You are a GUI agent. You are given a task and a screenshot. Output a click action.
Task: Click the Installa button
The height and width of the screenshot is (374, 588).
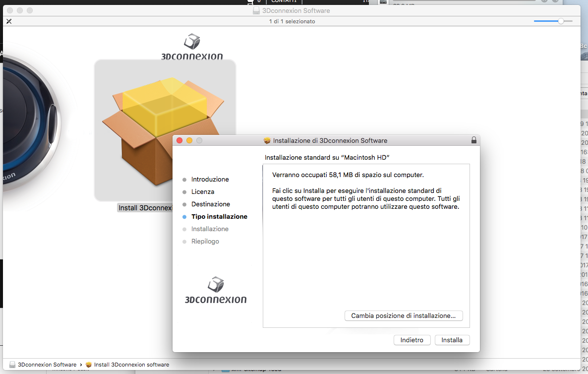pos(452,340)
